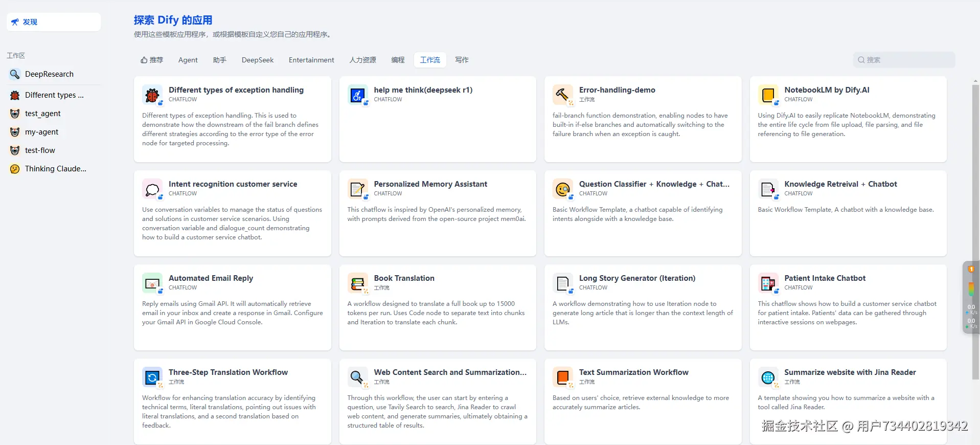Click the help me think accessibility icon
Viewport: 980px width, 445px height.
point(357,95)
